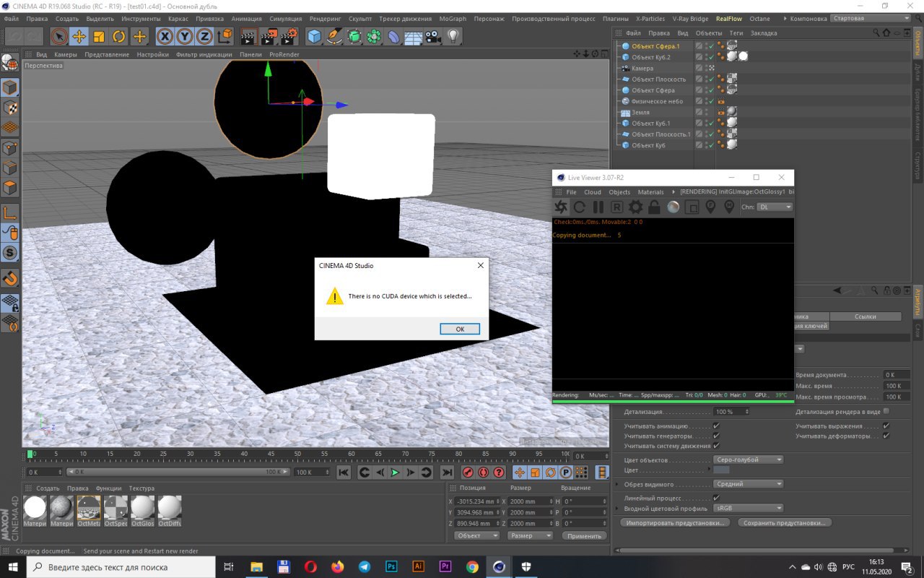Open the Materials menu in Live Viewer
The height and width of the screenshot is (578, 924).
tap(650, 192)
